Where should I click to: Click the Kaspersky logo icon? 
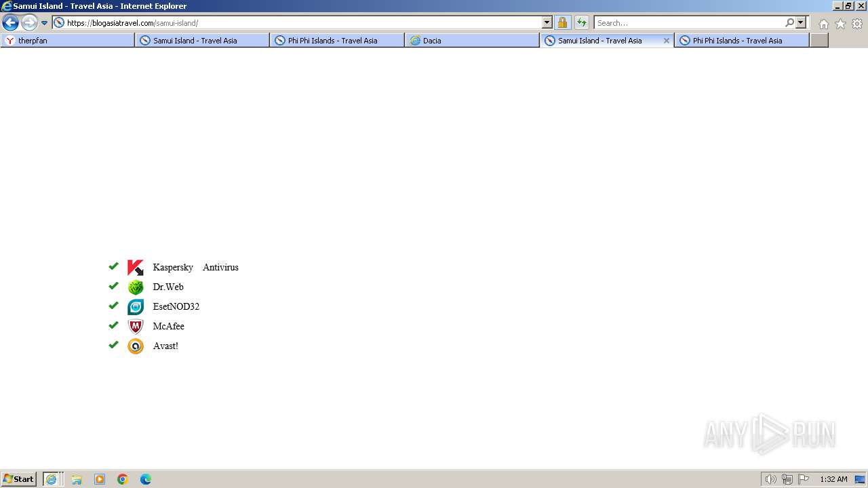[x=136, y=268]
